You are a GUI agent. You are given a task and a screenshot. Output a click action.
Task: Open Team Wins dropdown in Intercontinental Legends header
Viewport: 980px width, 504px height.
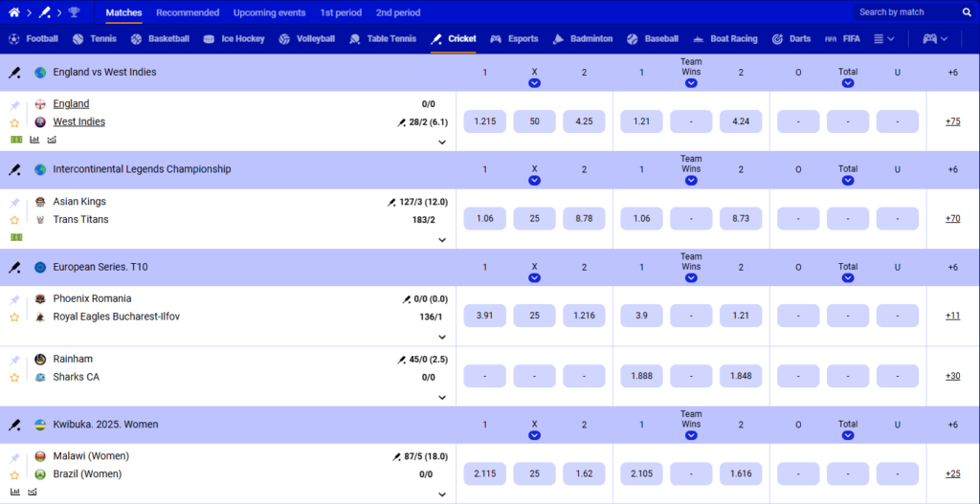(691, 181)
